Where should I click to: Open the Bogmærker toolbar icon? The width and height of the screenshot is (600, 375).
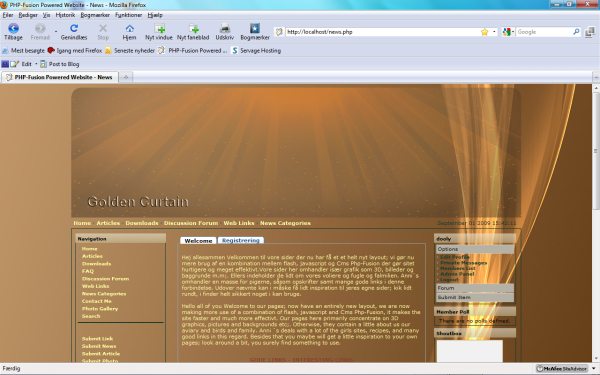pos(255,28)
